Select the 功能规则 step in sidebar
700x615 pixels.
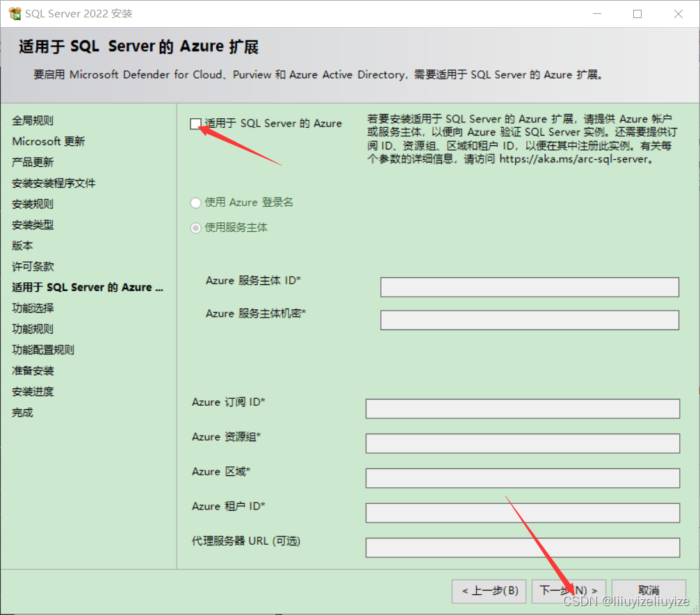33,329
